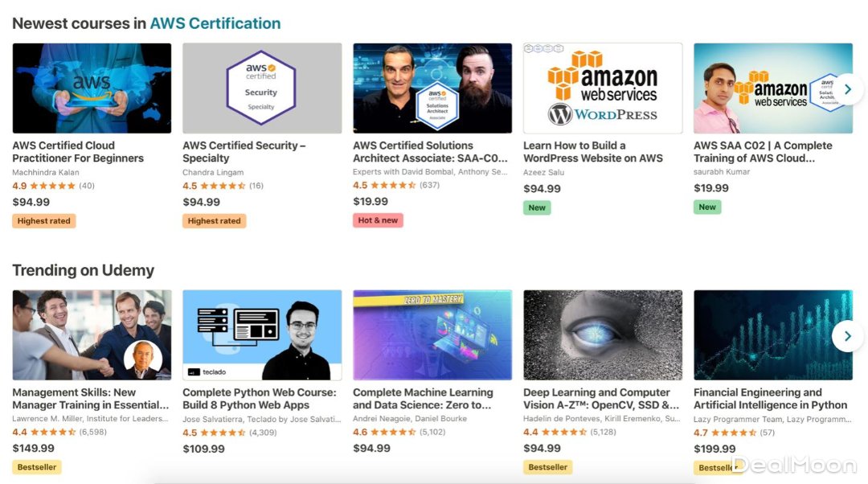This screenshot has width=868, height=484.
Task: Click the star rating of Management Skills course
Action: tap(53, 432)
